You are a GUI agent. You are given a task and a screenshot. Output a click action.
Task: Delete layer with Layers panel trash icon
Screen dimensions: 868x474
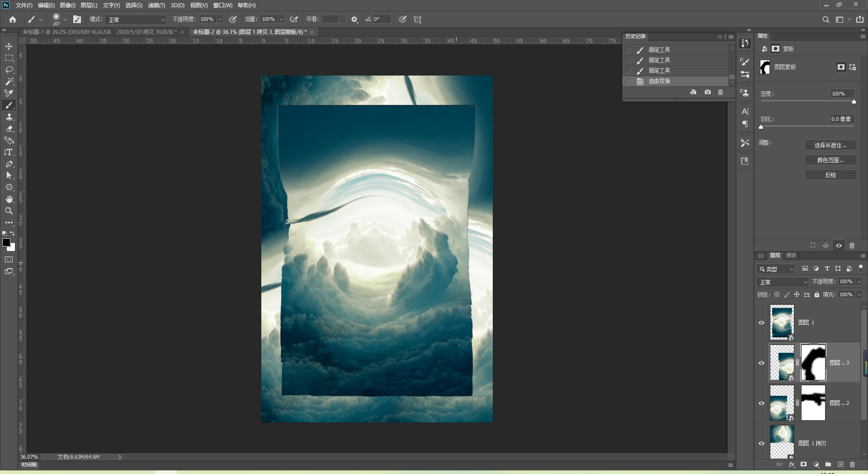click(x=853, y=465)
